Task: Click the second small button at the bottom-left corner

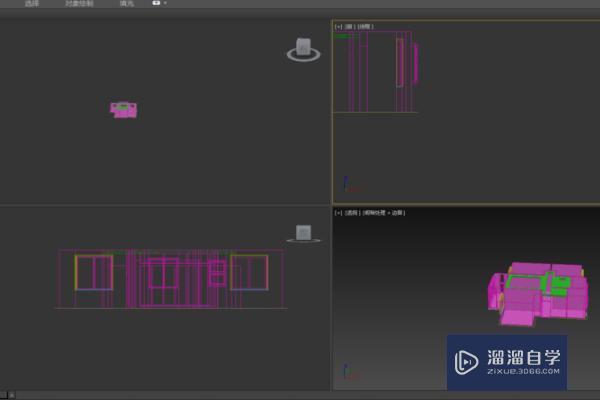Action: coord(12,395)
